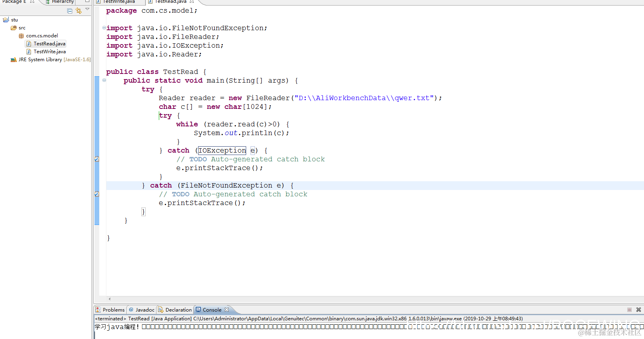
Task: Click the public static void main line
Action: tap(211, 80)
